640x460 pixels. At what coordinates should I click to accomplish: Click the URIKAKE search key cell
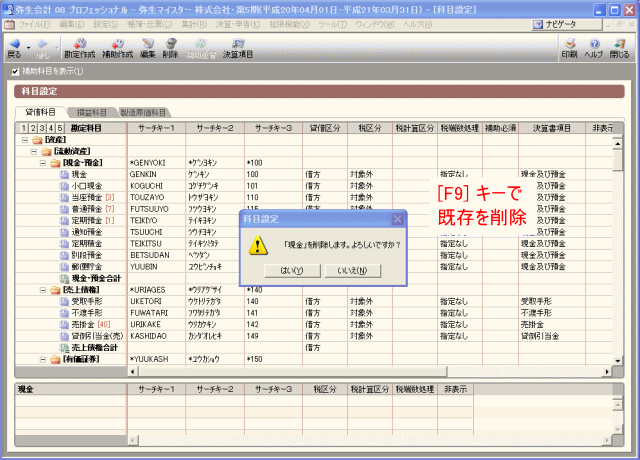(x=156, y=324)
